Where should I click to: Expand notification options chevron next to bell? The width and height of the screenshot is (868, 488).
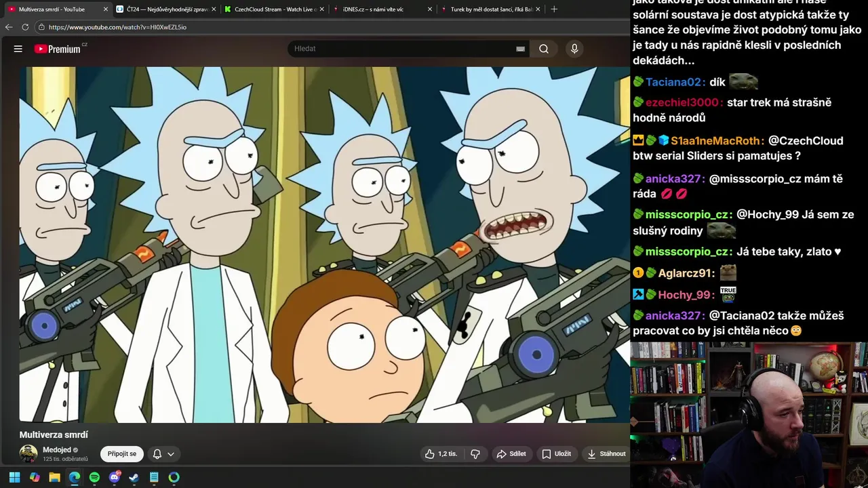(171, 454)
